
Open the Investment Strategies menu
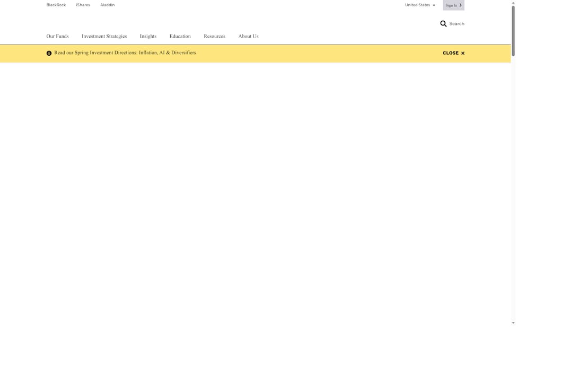[x=104, y=37]
